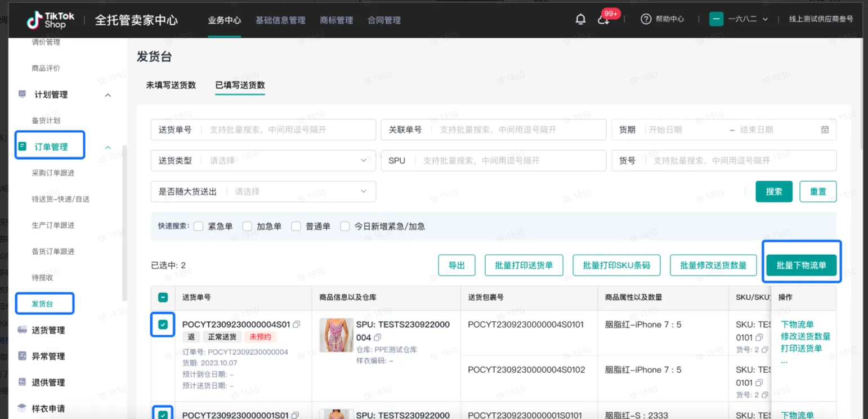Collapse the 订单管理 section chevron

[x=108, y=147]
